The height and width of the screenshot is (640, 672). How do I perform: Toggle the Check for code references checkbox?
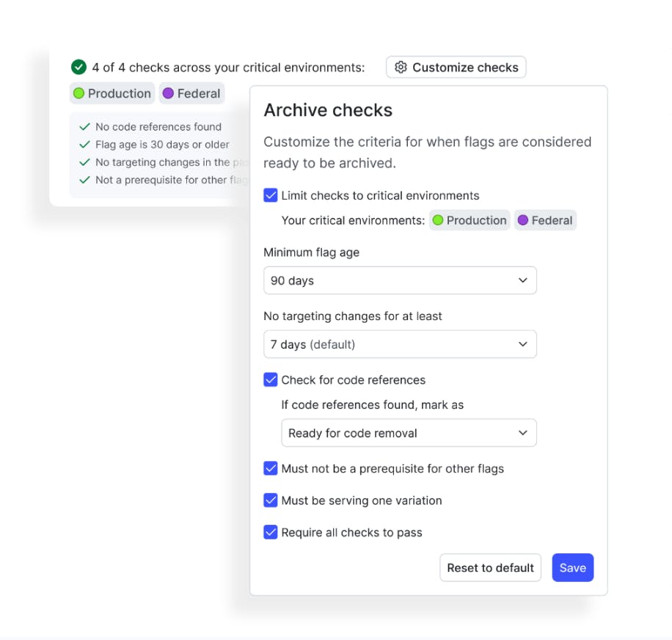click(271, 379)
